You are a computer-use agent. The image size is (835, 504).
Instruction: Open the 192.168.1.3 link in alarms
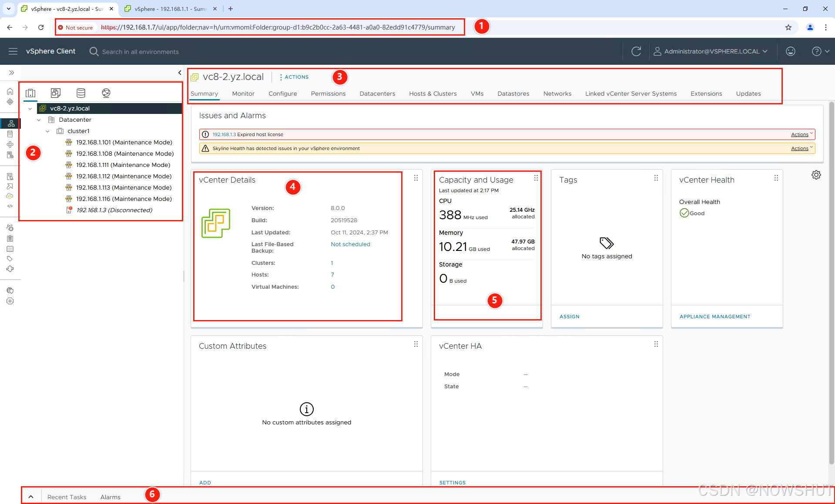click(x=224, y=134)
